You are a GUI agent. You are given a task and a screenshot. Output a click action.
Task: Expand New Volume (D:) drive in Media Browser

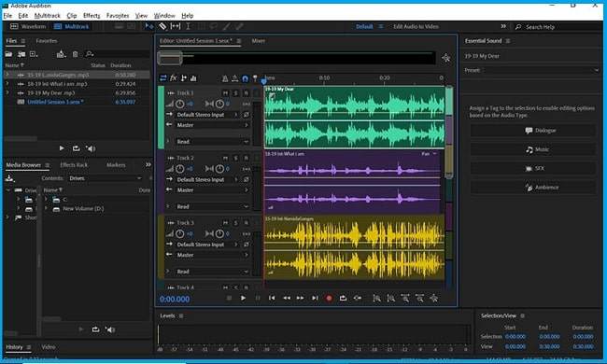click(x=46, y=208)
